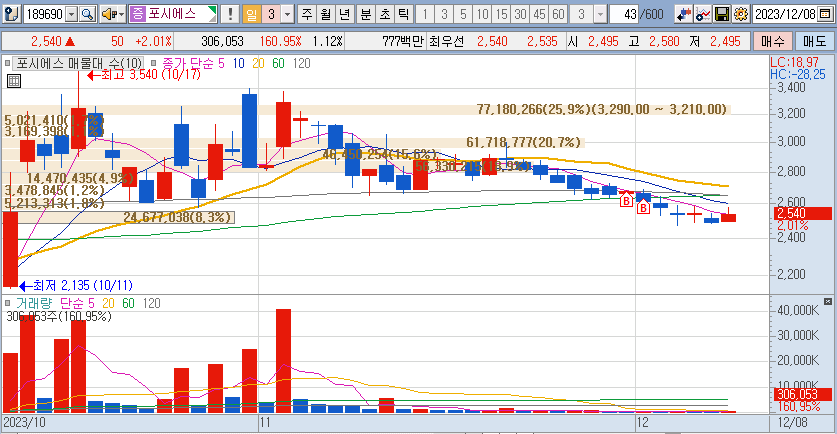
Task: Select the 5 interval button
Action: point(463,14)
